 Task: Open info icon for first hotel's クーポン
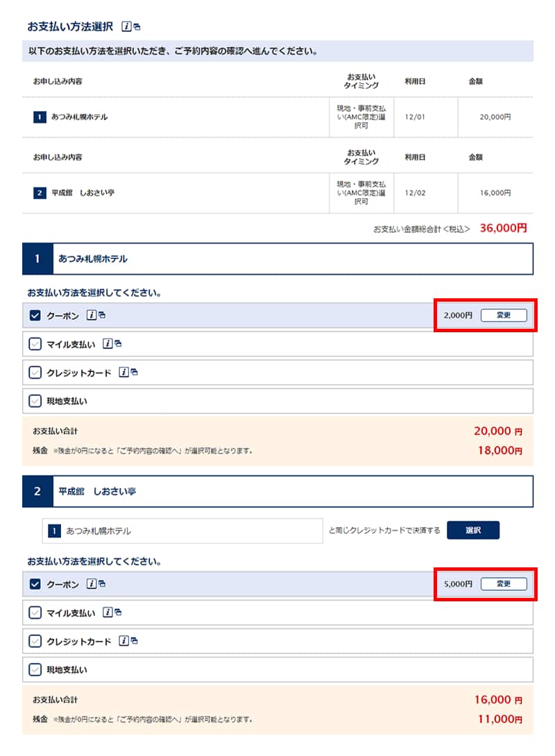pos(92,316)
